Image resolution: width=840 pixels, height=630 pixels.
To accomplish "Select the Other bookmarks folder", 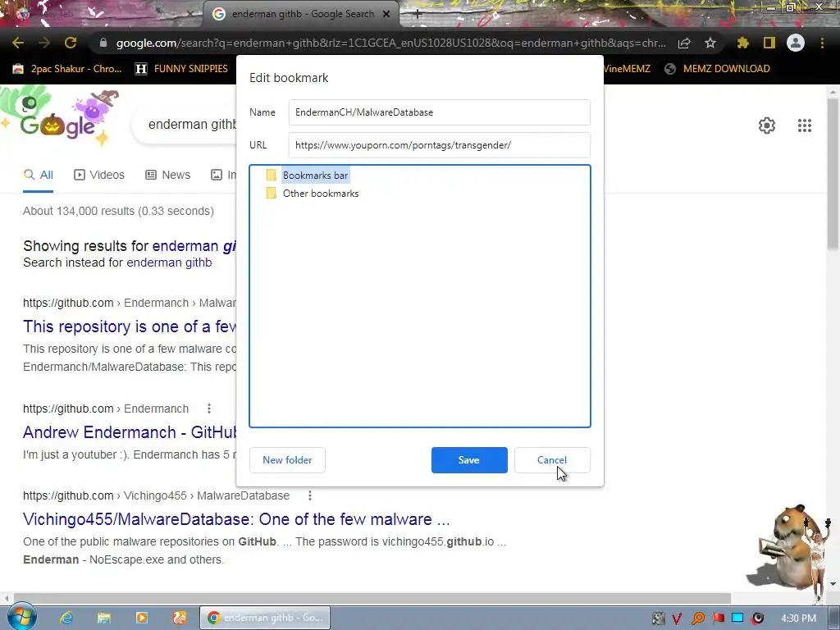I will tap(321, 194).
